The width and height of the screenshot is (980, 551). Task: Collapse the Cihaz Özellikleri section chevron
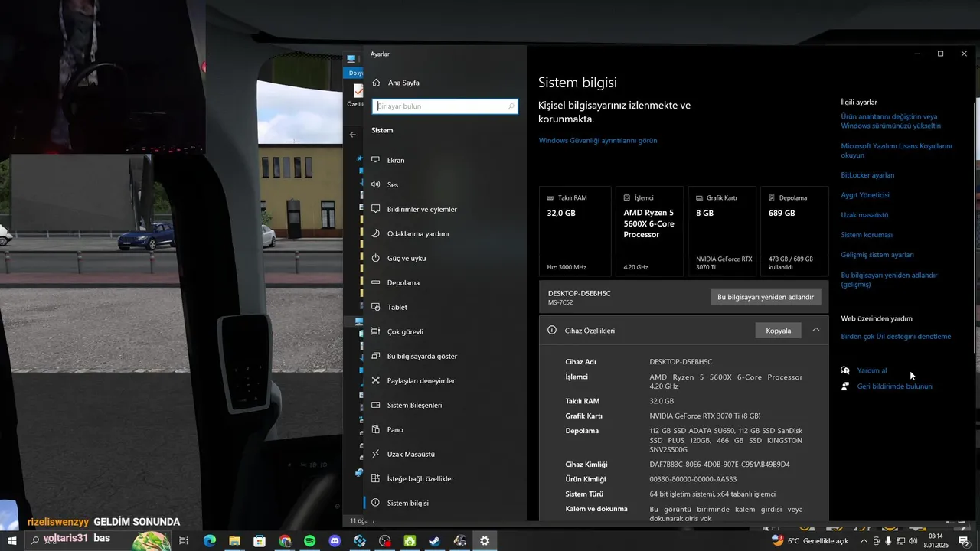coord(815,330)
